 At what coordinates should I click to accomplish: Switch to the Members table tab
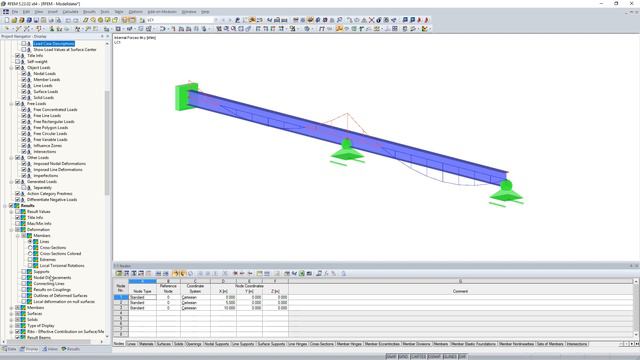pos(441,344)
